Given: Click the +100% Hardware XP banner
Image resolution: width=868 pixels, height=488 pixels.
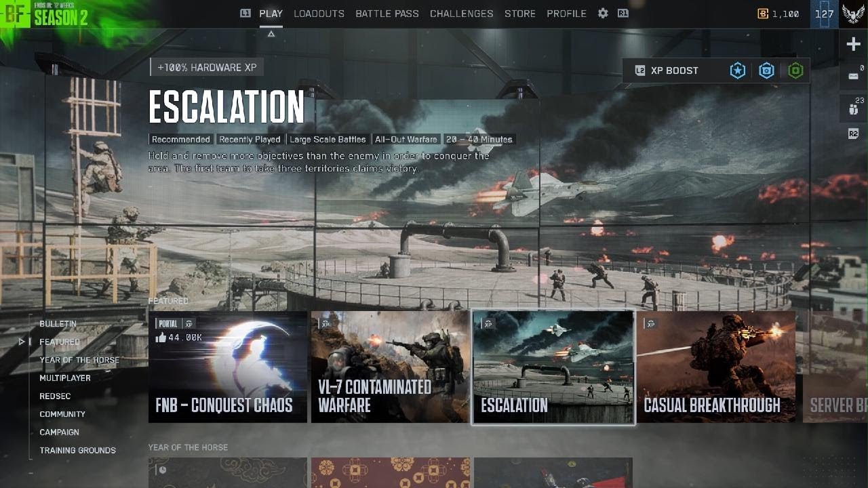Looking at the screenshot, I should click(207, 68).
